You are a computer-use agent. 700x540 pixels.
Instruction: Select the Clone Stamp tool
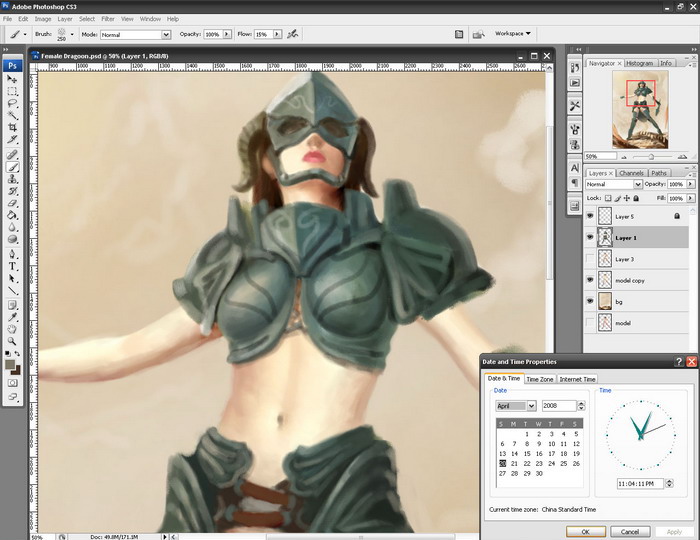12,179
